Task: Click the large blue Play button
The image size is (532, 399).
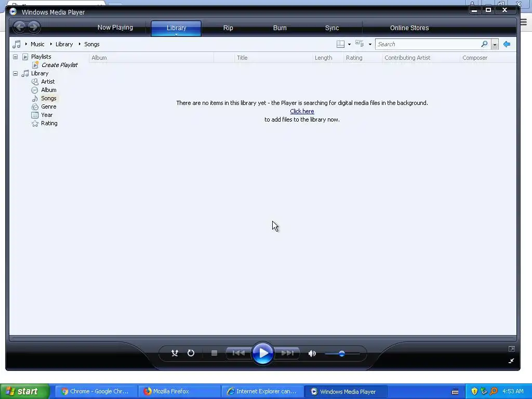Action: pos(263,353)
